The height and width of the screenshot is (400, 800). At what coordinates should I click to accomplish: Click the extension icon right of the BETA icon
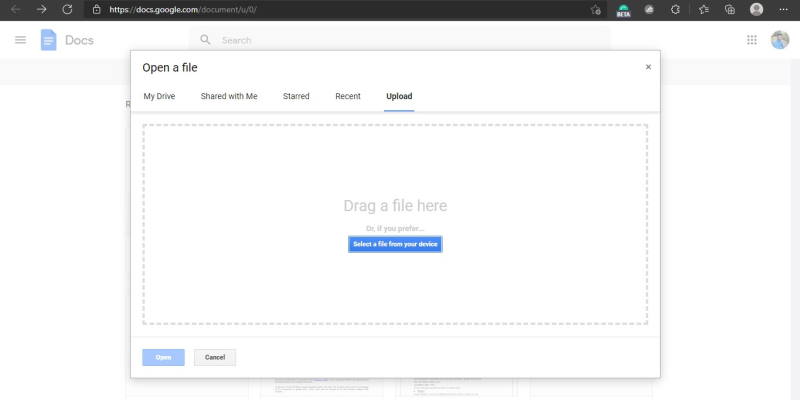coord(649,9)
